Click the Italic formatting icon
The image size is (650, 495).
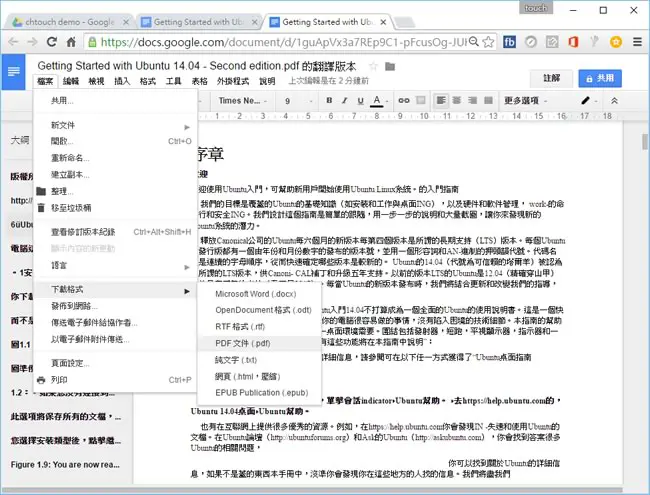pyautogui.click(x=344, y=100)
